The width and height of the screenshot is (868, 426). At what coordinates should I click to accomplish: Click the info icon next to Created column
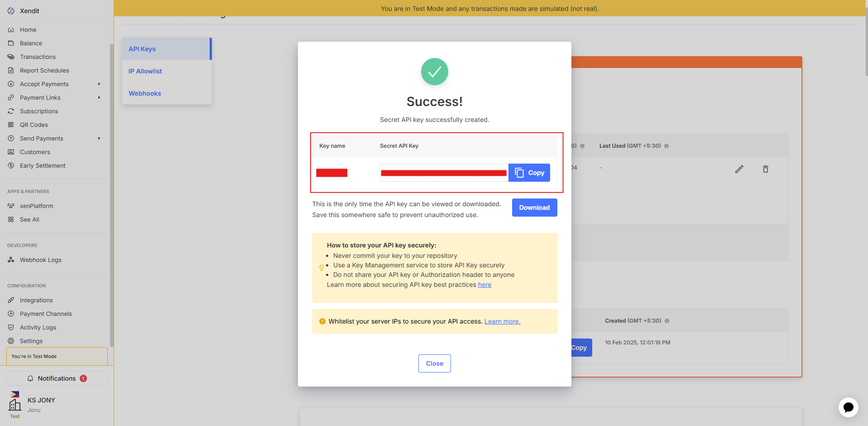[x=667, y=321]
